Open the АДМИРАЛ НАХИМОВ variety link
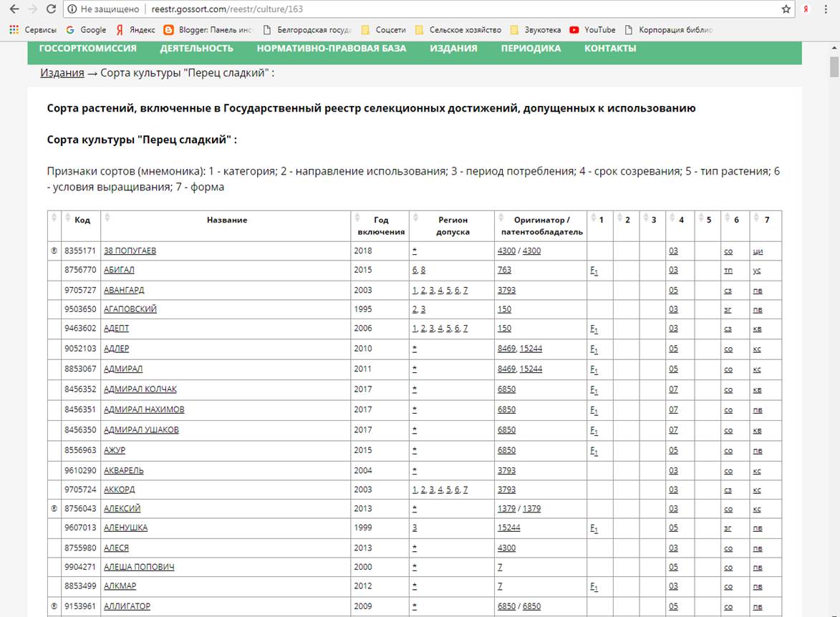This screenshot has height=617, width=840. point(144,409)
